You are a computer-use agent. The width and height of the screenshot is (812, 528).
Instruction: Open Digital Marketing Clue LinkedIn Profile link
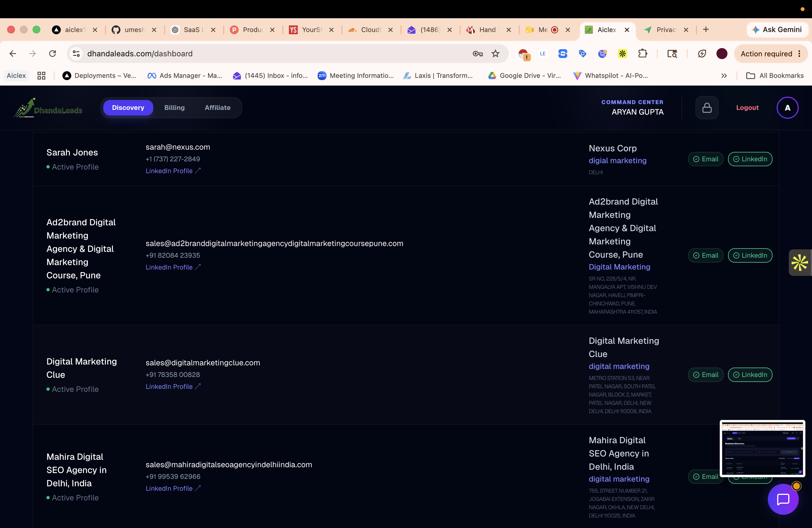[x=173, y=386]
